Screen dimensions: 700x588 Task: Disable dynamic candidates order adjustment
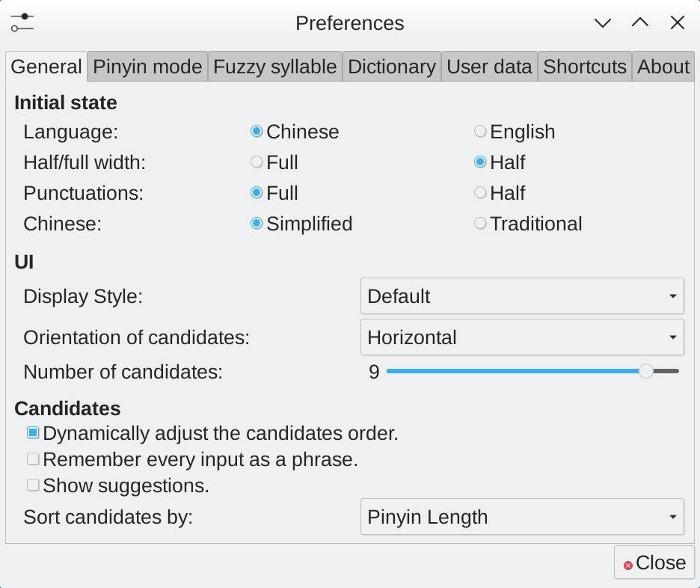tap(32, 433)
